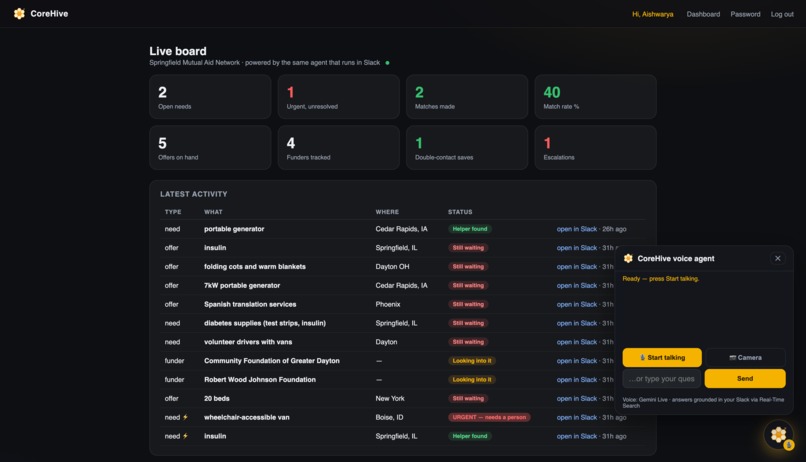The width and height of the screenshot is (806, 462).
Task: Click the CoreHive honeycomb logo icon
Action: click(x=19, y=14)
